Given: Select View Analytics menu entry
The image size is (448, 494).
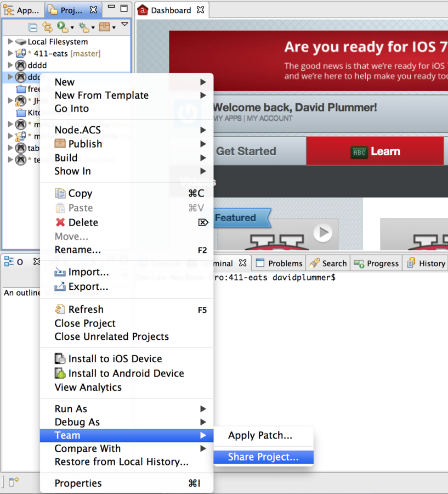Looking at the screenshot, I should pos(127,387).
